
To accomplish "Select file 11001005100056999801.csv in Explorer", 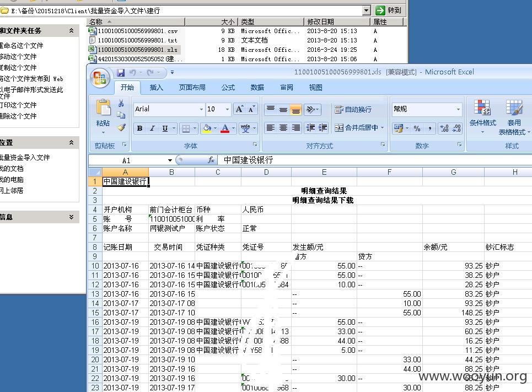I will click(x=133, y=31).
